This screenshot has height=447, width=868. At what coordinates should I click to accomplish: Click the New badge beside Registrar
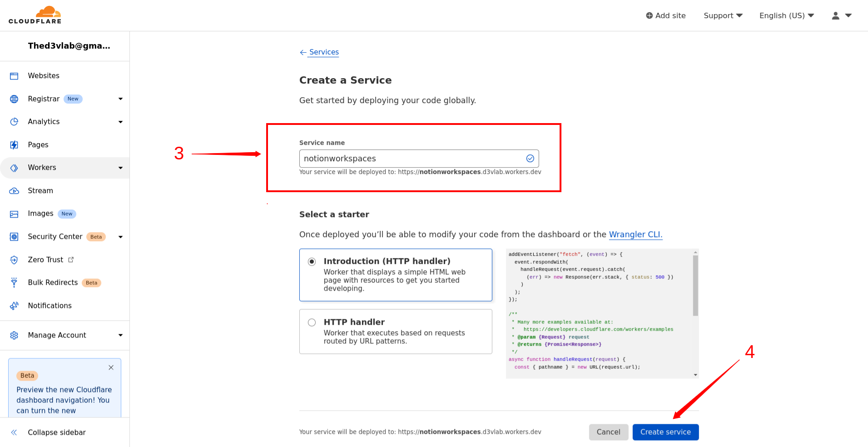pos(73,99)
